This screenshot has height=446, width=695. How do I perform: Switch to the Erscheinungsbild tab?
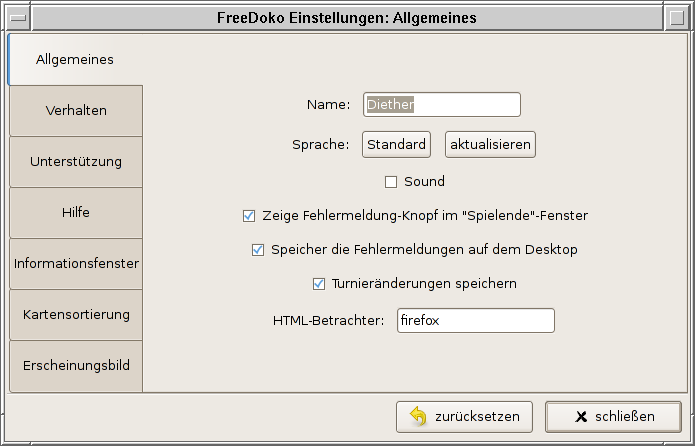coord(76,366)
